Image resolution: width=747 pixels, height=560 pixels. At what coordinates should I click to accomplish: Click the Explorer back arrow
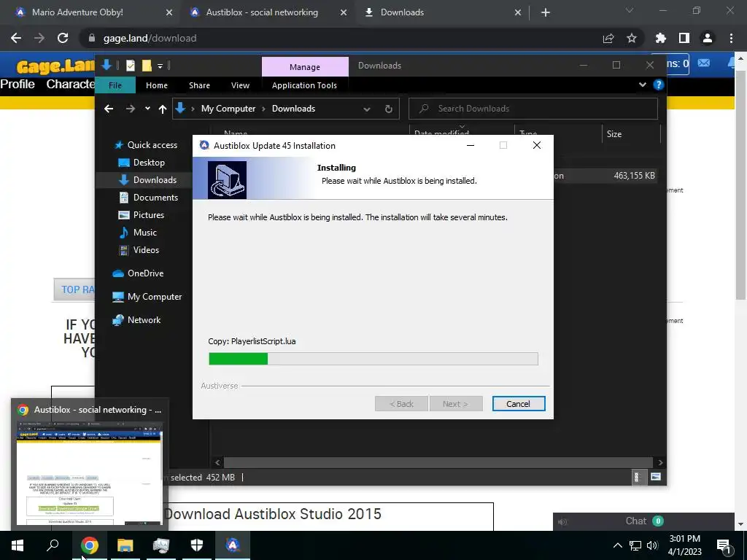(x=109, y=109)
